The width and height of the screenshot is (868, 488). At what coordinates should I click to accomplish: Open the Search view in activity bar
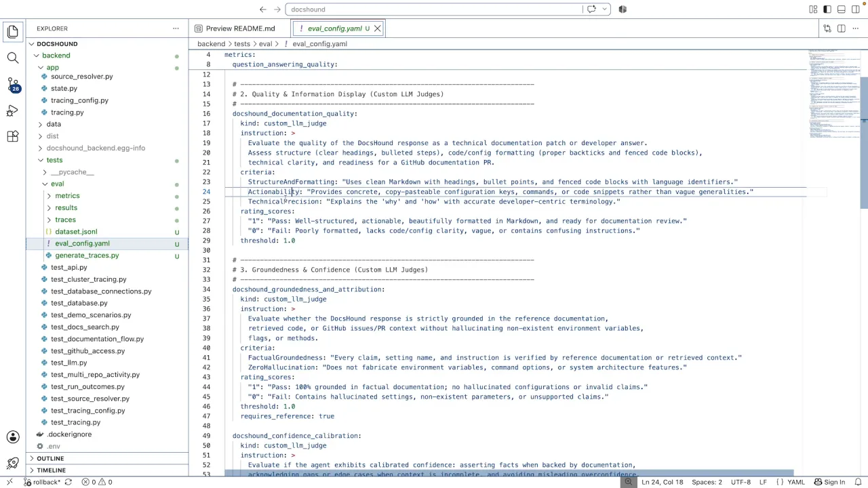pos(13,58)
